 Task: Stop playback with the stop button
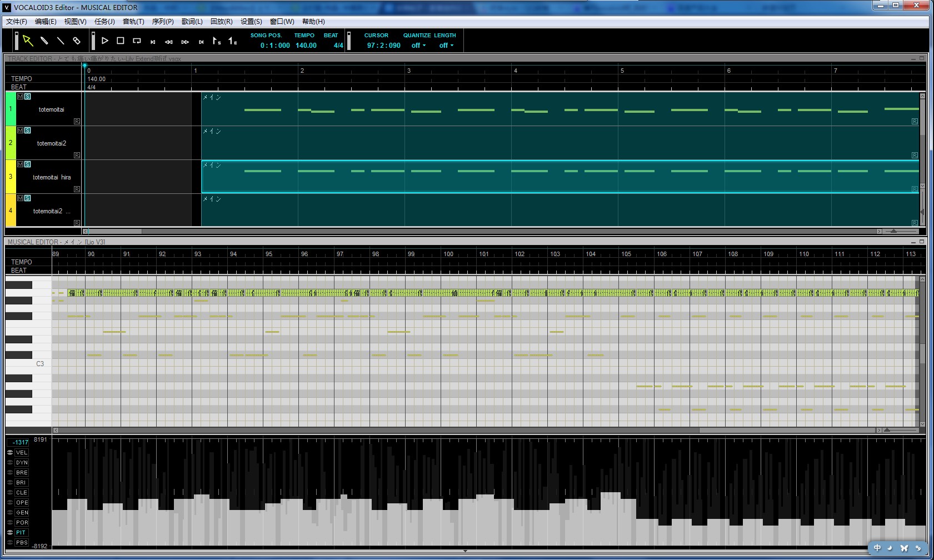[121, 41]
